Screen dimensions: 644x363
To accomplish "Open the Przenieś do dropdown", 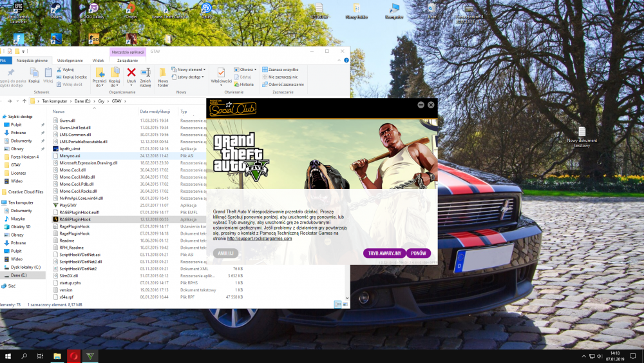I will (x=99, y=77).
